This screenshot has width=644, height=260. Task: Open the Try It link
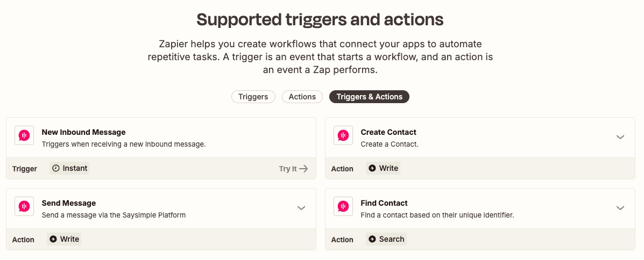pyautogui.click(x=293, y=169)
